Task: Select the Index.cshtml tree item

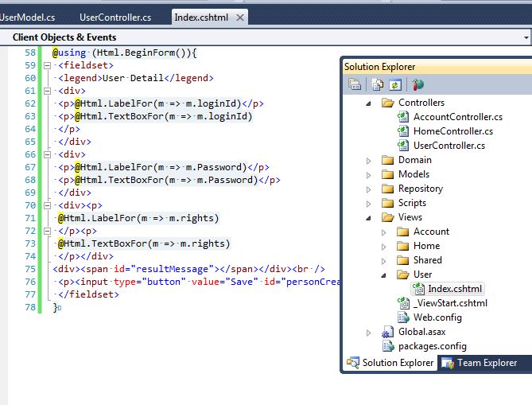Action: click(455, 289)
